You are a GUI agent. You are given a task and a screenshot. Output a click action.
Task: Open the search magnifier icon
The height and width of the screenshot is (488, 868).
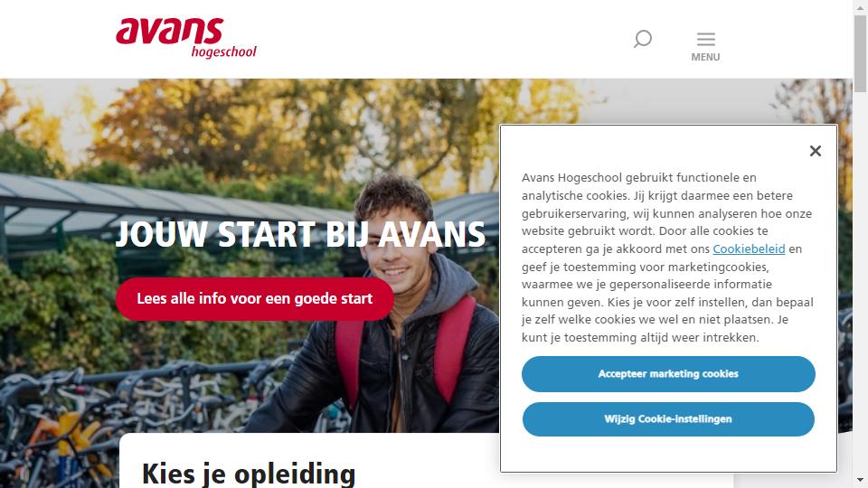[x=643, y=39]
